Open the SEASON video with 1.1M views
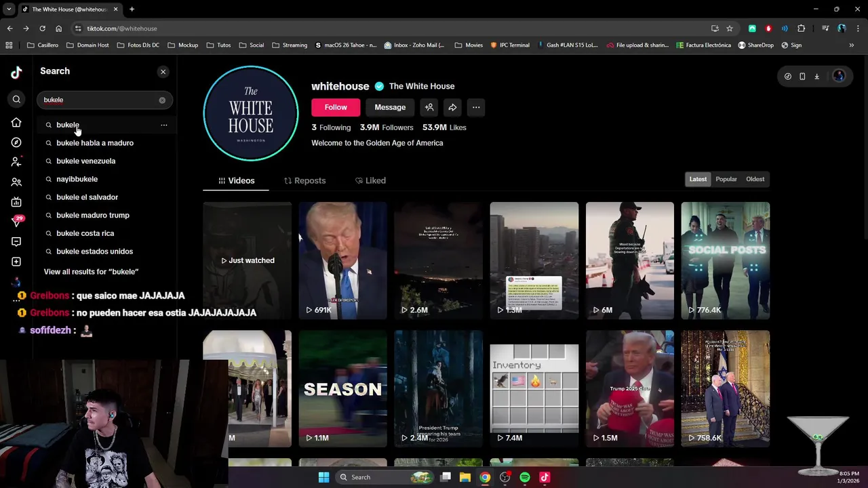The width and height of the screenshot is (868, 488). (x=342, y=389)
